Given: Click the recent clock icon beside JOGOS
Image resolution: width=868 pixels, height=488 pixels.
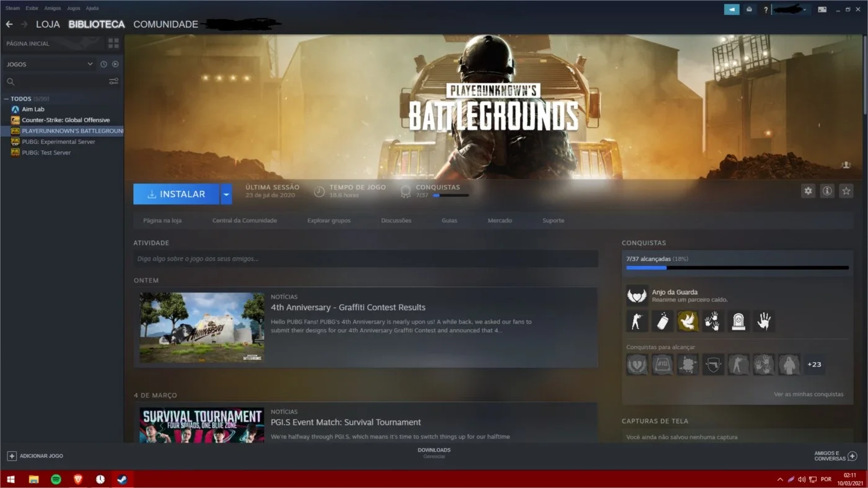Looking at the screenshot, I should (104, 64).
